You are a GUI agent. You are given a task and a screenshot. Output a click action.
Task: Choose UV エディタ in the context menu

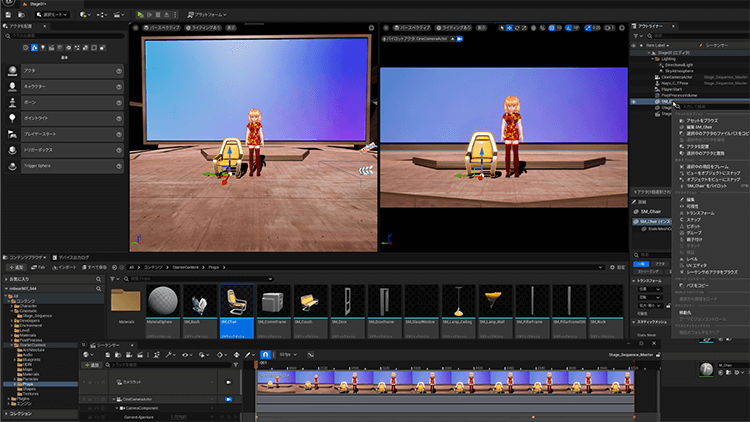click(x=696, y=265)
